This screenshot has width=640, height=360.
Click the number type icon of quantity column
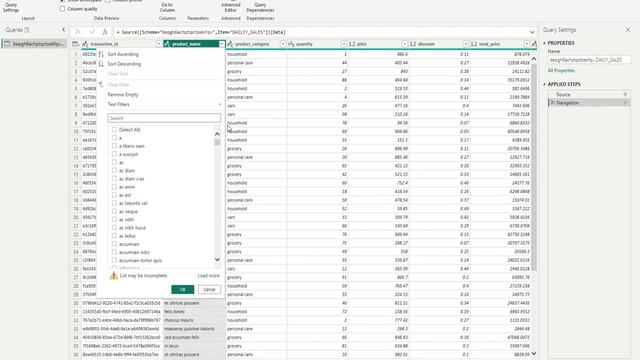click(291, 44)
